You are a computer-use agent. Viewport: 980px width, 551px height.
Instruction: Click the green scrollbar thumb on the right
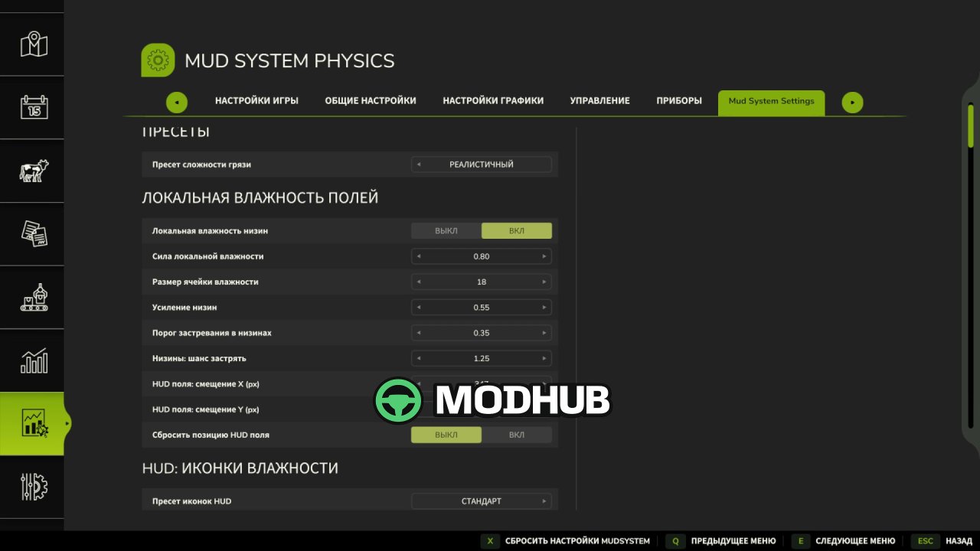pyautogui.click(x=971, y=126)
